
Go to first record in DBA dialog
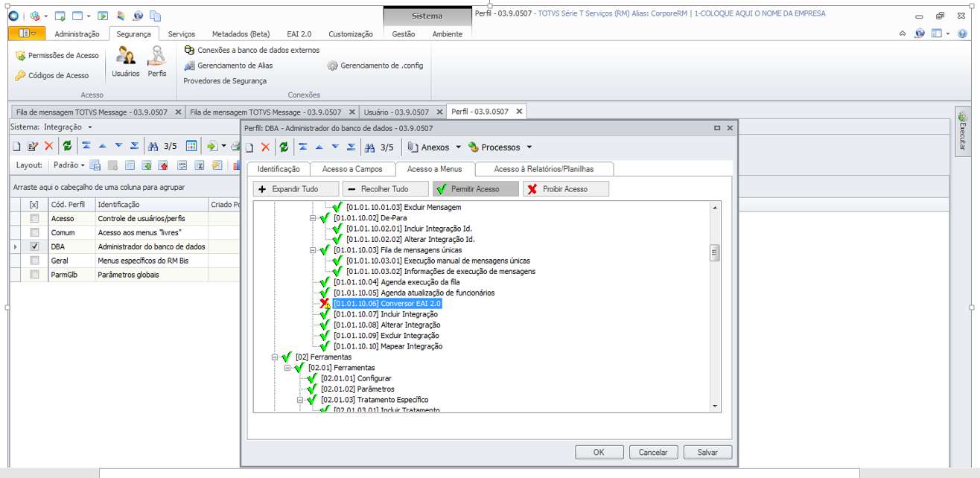[303, 147]
